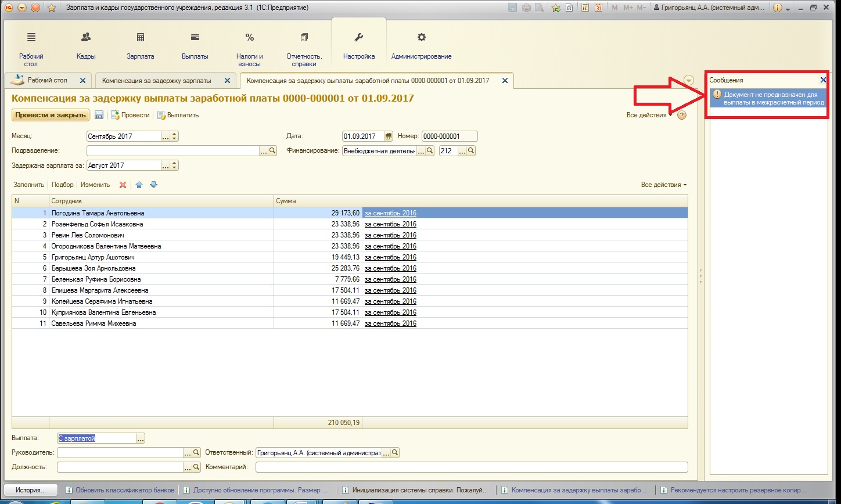The height and width of the screenshot is (504, 841).
Task: Open search magnifier next to 212 field
Action: click(471, 151)
